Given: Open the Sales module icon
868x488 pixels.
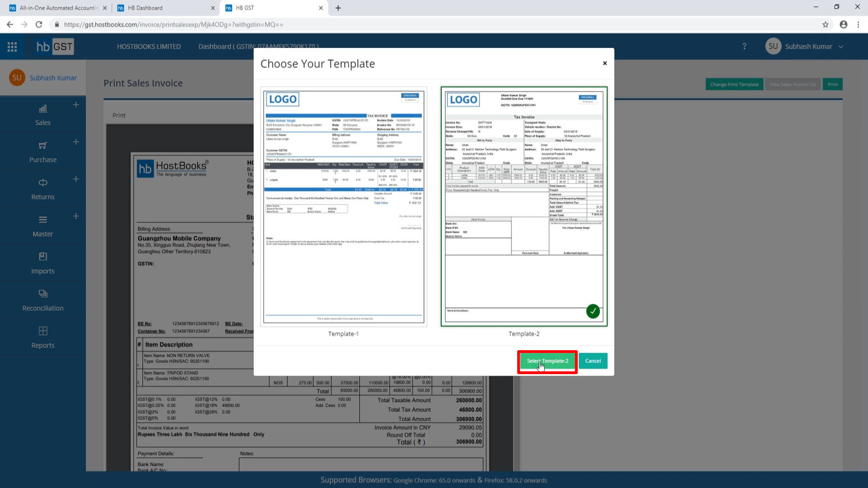Looking at the screenshot, I should (x=43, y=108).
